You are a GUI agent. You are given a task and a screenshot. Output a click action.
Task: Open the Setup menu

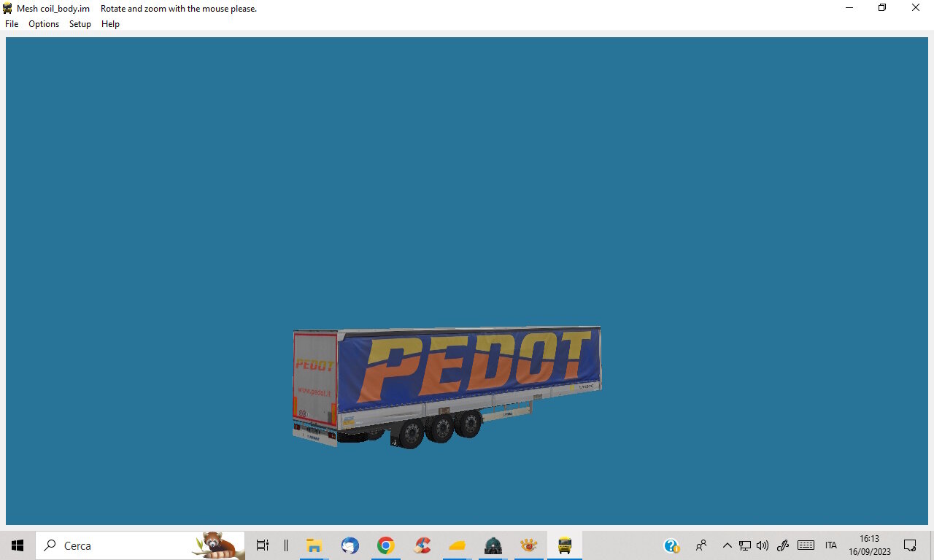click(80, 24)
